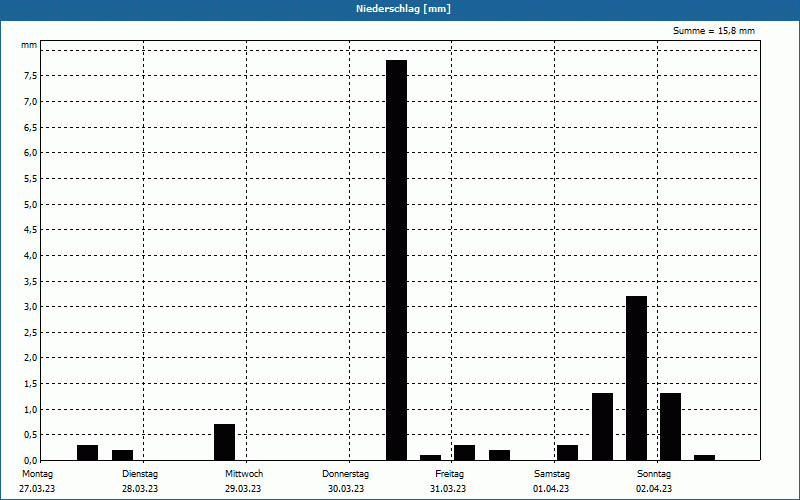
Task: Select the 0,3 mm bar on Samstag
Action: point(567,453)
